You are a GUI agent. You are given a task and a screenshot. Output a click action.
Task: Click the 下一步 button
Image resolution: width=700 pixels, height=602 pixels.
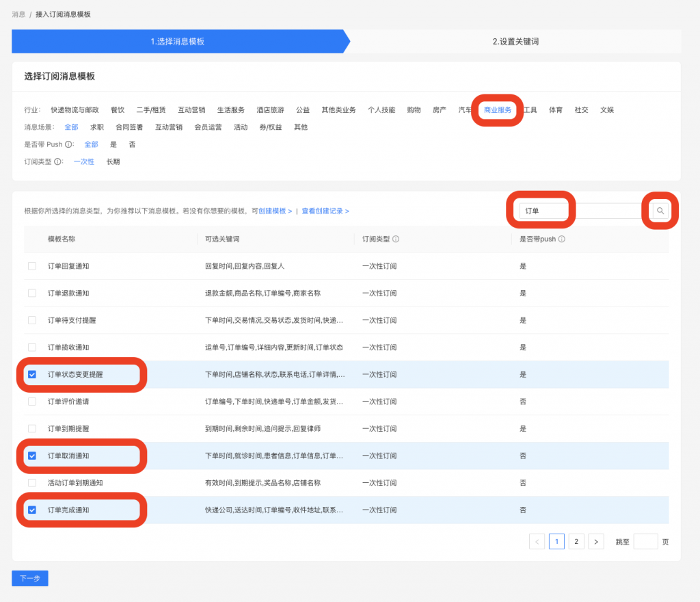click(30, 579)
